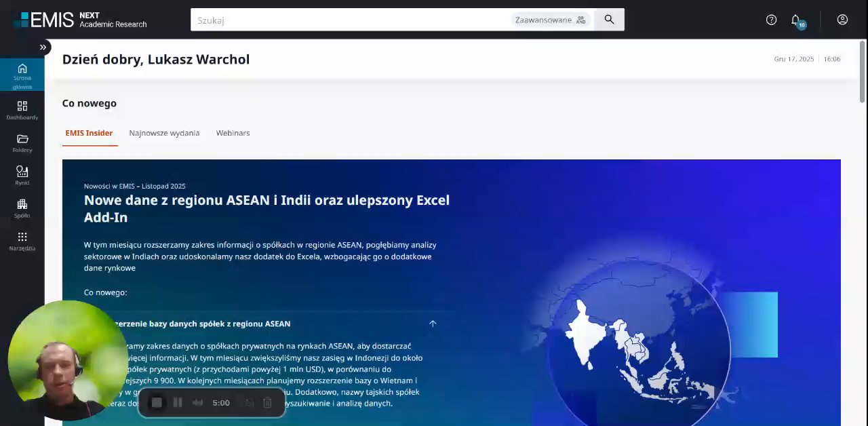The height and width of the screenshot is (426, 868).
Task: Pause the screen recording
Action: coord(178,403)
